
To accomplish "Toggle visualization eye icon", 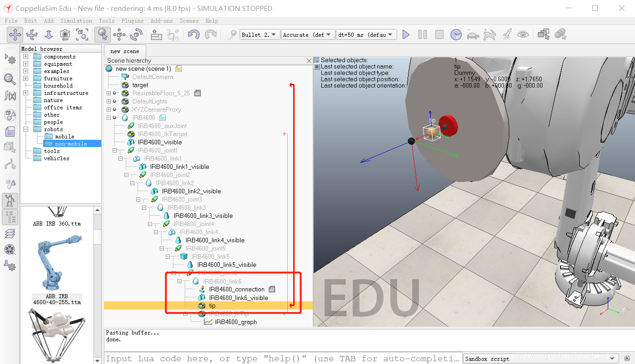I will click(x=523, y=34).
